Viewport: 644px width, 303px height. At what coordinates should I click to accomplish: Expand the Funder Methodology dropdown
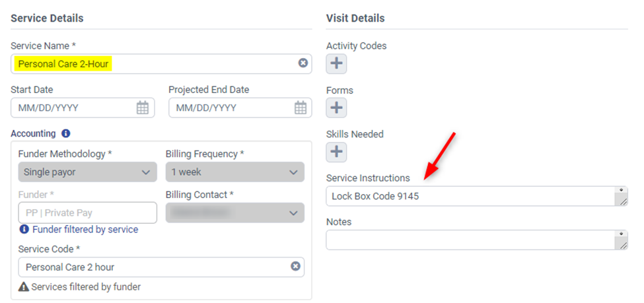[87, 172]
